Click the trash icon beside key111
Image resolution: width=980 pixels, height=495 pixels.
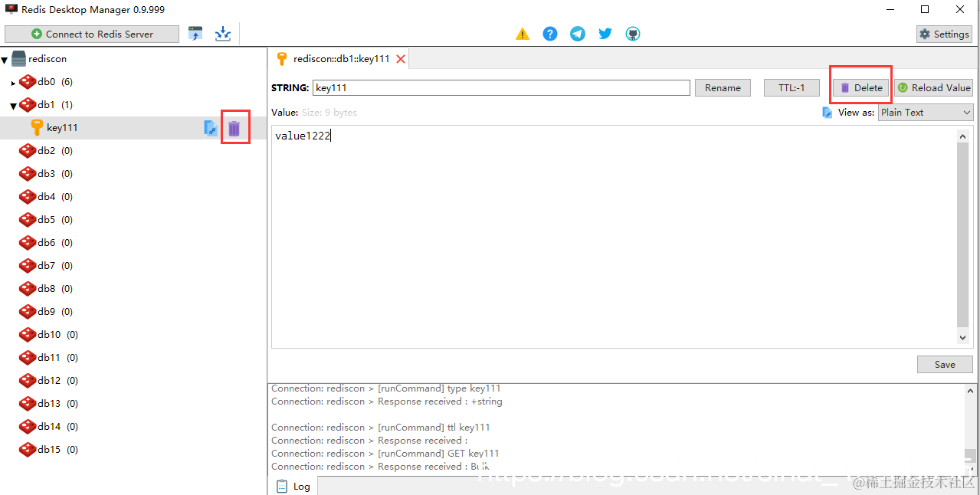coord(234,128)
